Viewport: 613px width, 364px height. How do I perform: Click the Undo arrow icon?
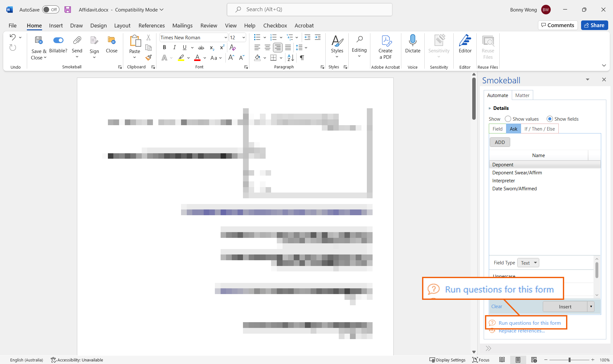coord(12,37)
